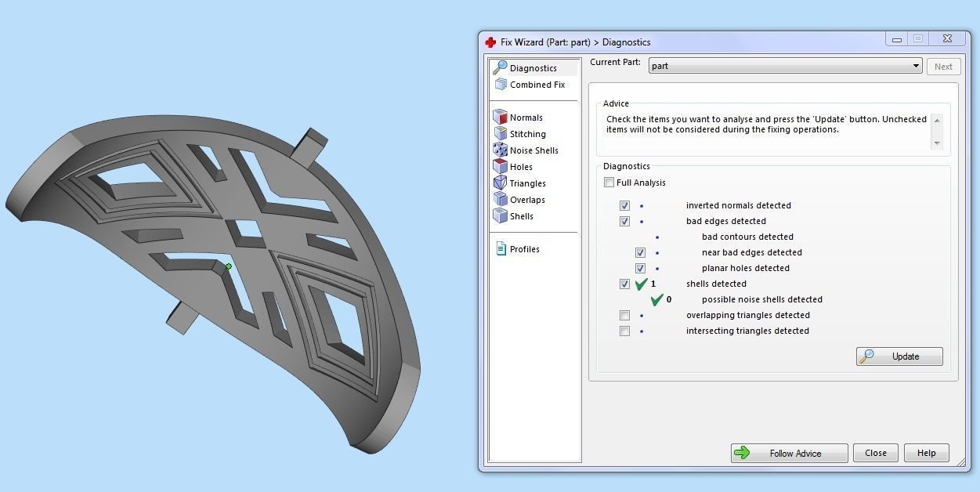Click the green checkmark beside shells detected
The height and width of the screenshot is (492, 980).
click(642, 284)
